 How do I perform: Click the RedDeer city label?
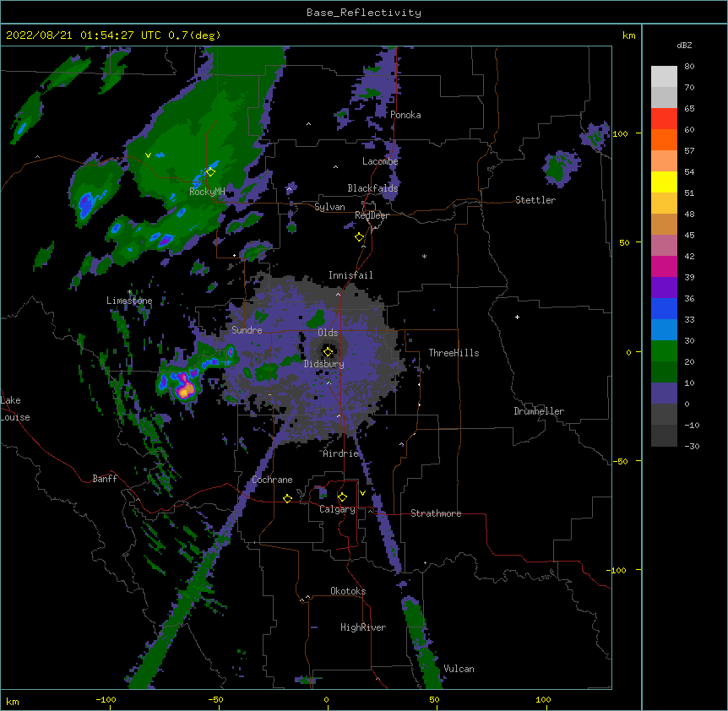(372, 215)
